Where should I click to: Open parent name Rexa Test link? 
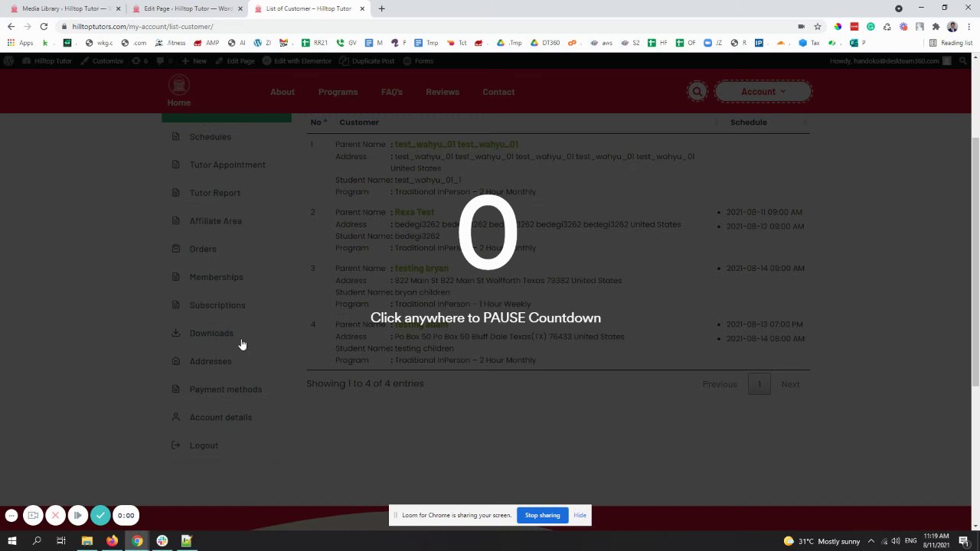(x=414, y=212)
